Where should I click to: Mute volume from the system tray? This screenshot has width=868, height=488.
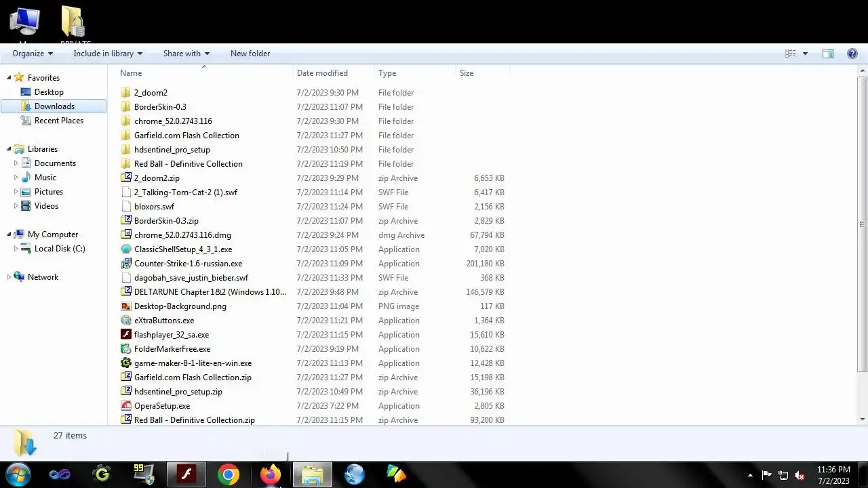tap(800, 475)
